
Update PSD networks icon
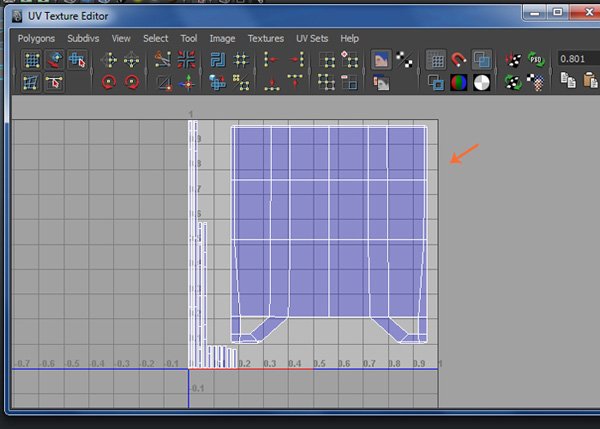(x=536, y=60)
